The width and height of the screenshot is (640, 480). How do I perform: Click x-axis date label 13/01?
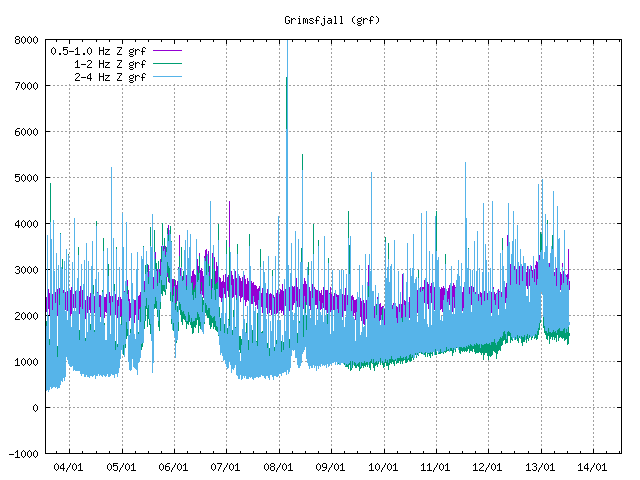540,467
